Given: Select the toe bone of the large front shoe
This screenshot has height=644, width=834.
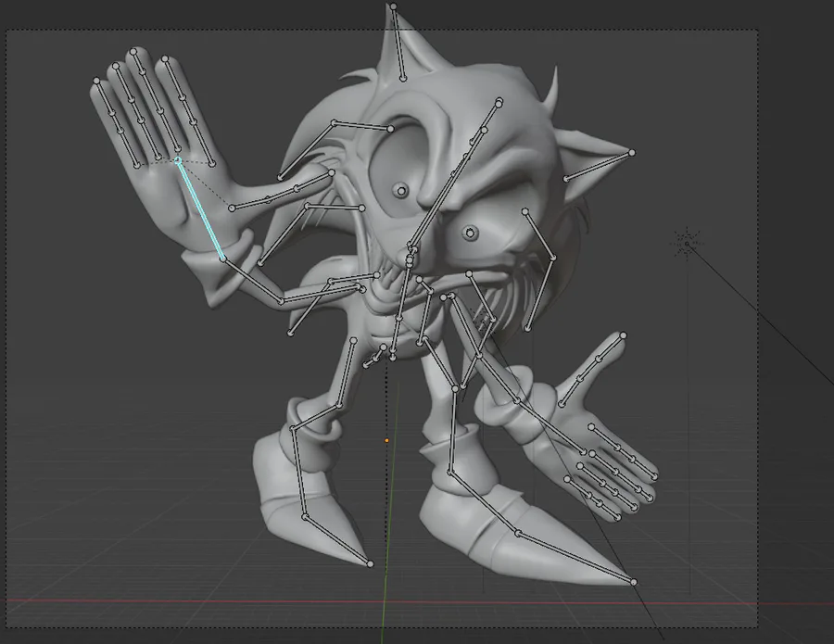Looking at the screenshot, I should [x=576, y=558].
